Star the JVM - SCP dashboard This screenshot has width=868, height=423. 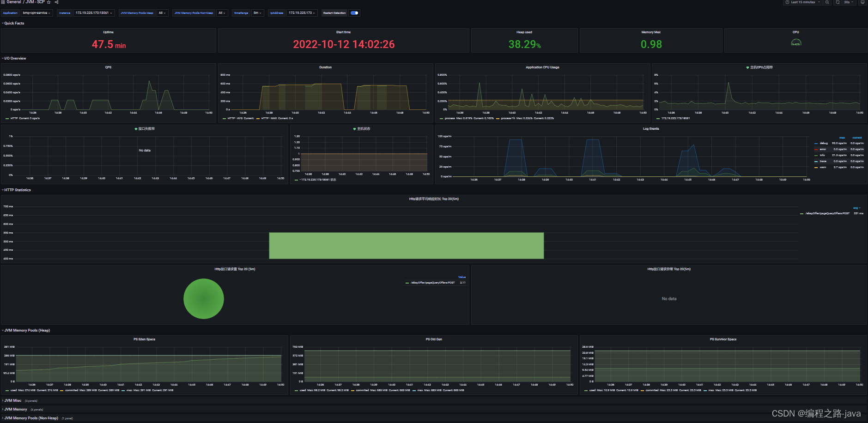pos(49,2)
